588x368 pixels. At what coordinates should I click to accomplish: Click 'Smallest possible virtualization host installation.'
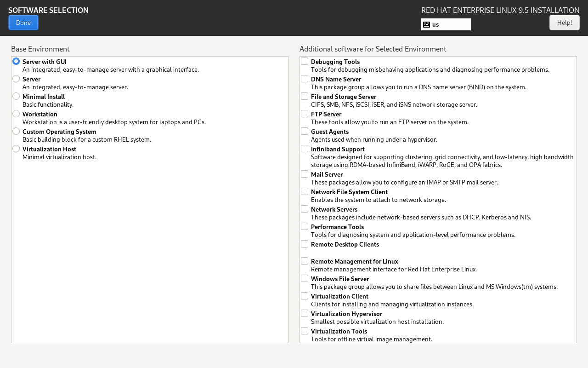[377, 322]
